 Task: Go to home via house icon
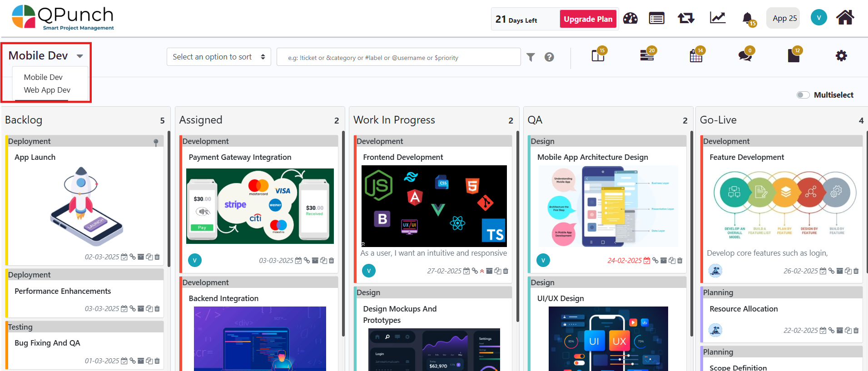tap(845, 18)
